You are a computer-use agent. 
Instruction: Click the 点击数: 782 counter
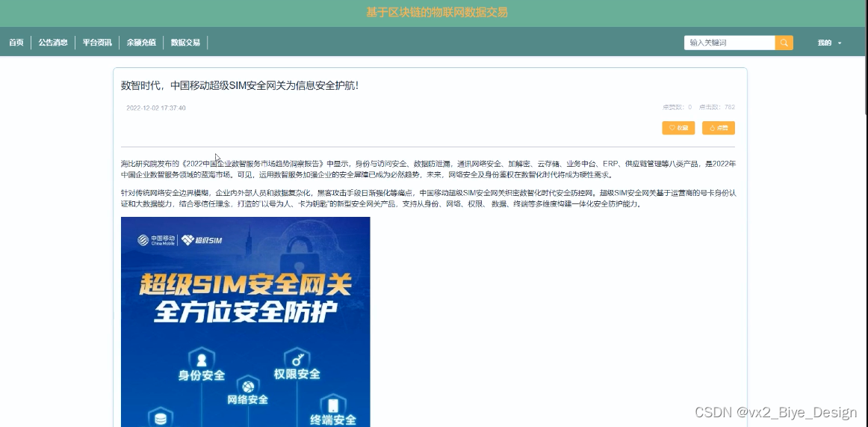click(717, 107)
